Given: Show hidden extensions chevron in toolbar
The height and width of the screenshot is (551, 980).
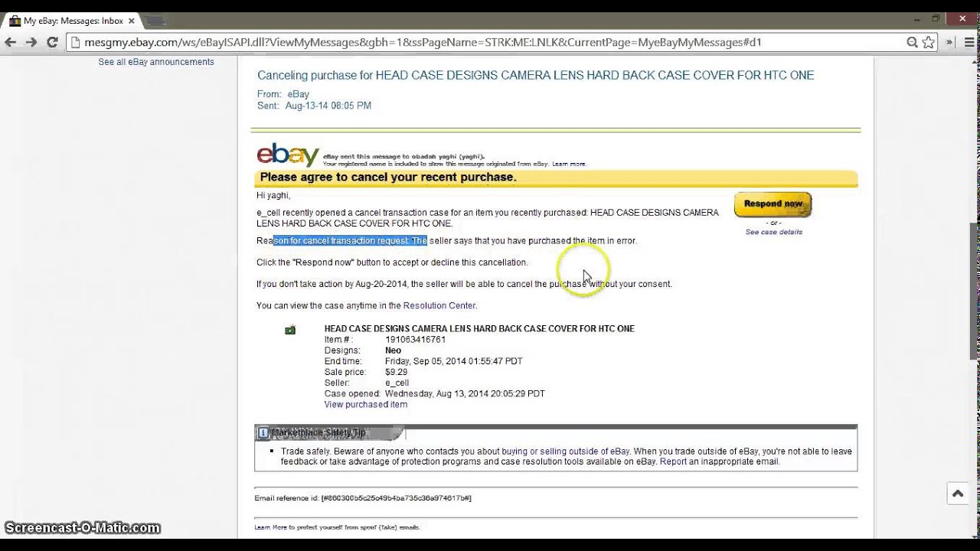Looking at the screenshot, I should [950, 43].
